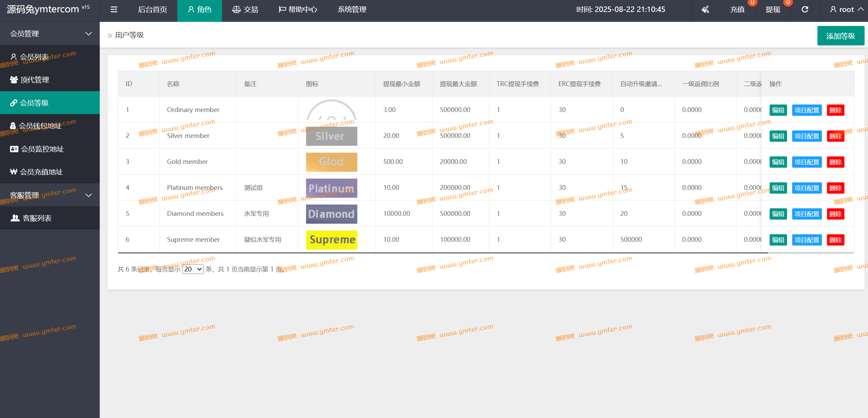This screenshot has height=418, width=868.
Task: Click the clear cache broom icon
Action: coord(705,10)
